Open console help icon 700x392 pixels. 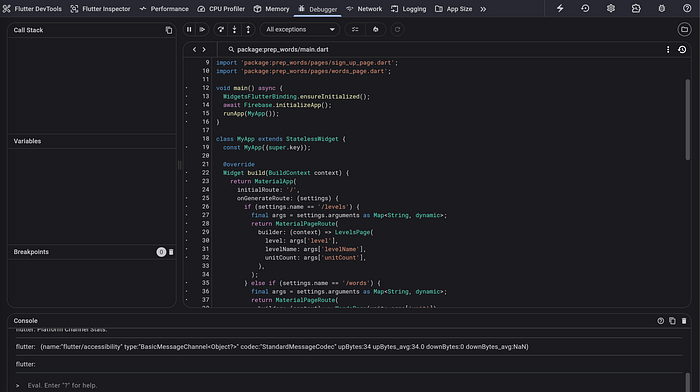tap(660, 321)
